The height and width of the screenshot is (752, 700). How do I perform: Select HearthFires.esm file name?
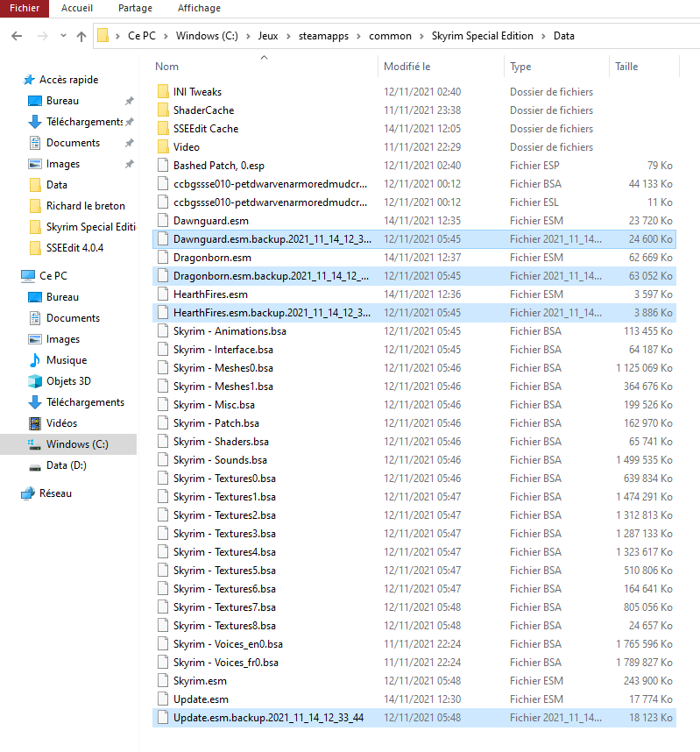[x=210, y=294]
